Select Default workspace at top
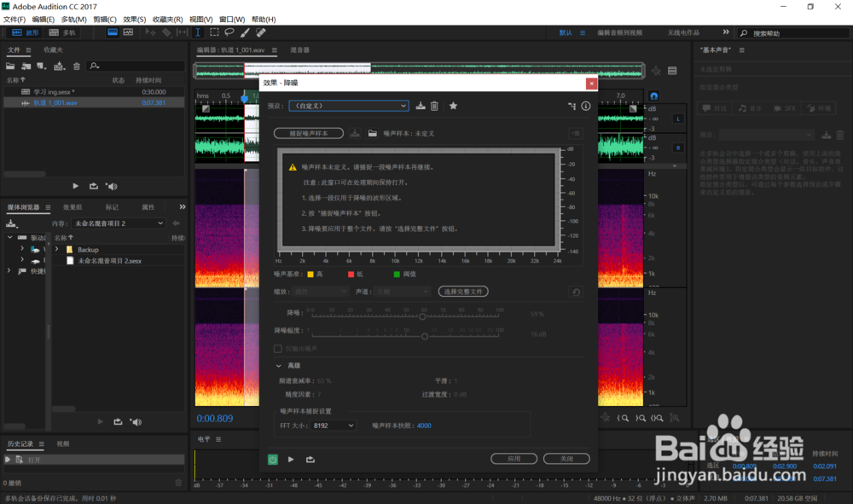This screenshot has width=853, height=504. (566, 32)
